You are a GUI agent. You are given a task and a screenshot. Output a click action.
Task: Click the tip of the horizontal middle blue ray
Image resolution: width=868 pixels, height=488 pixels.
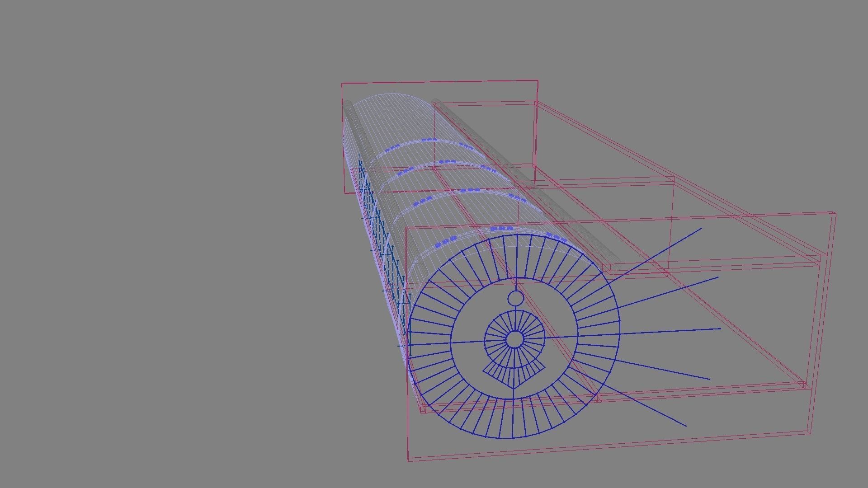pos(720,329)
